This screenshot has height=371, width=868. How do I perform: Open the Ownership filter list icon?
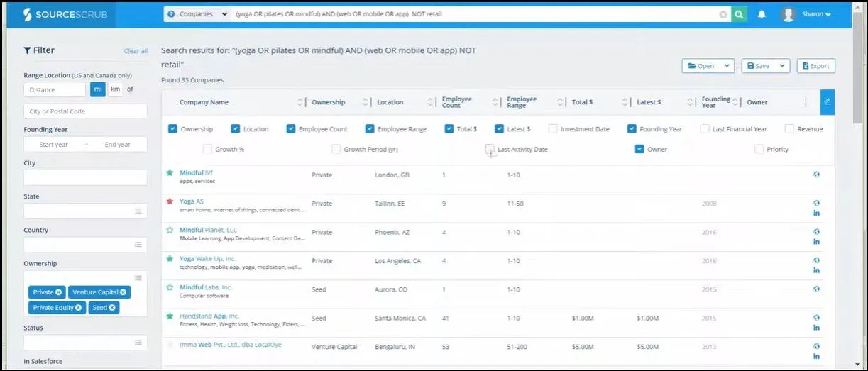(138, 278)
